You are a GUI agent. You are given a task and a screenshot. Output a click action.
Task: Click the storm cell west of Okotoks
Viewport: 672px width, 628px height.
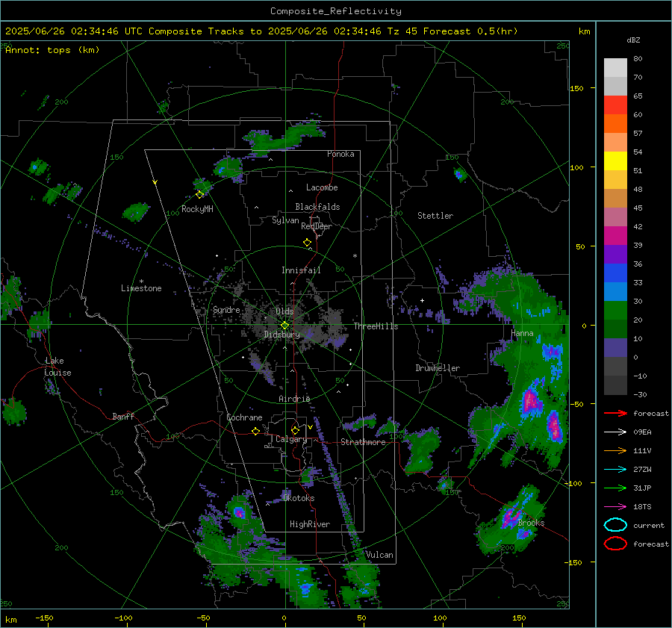click(x=239, y=512)
